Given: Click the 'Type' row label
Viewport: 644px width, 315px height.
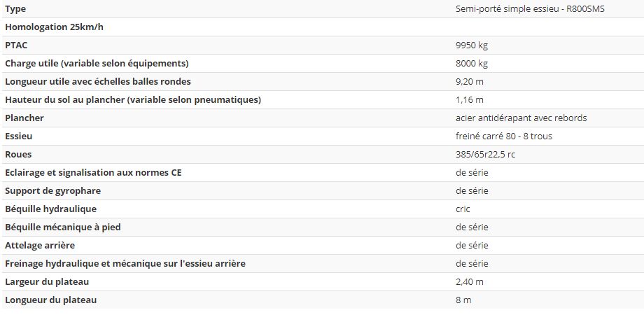Looking at the screenshot, I should 15,9.
